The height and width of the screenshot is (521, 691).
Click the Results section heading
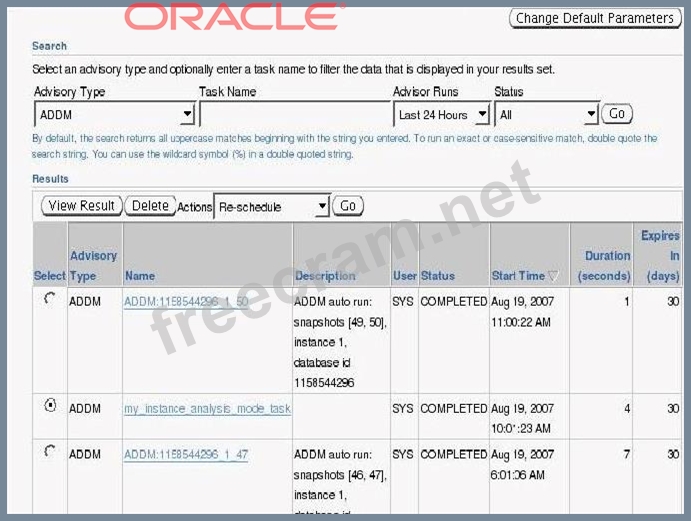50,179
